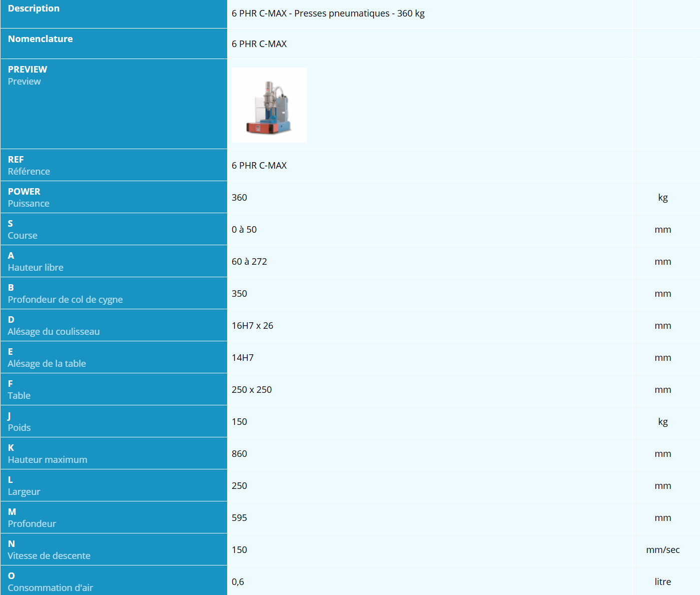The width and height of the screenshot is (700, 595).
Task: Click the kg unit in Poids row
Action: [663, 422]
